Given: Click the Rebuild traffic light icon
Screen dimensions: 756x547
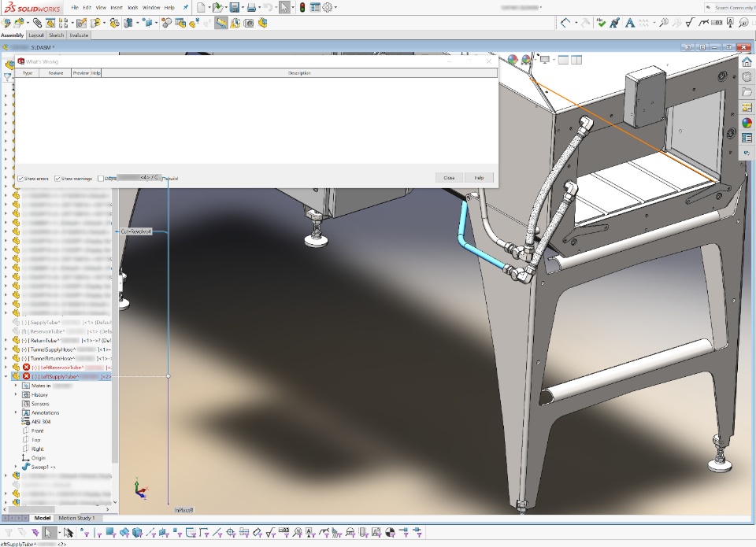Looking at the screenshot, I should [x=302, y=7].
